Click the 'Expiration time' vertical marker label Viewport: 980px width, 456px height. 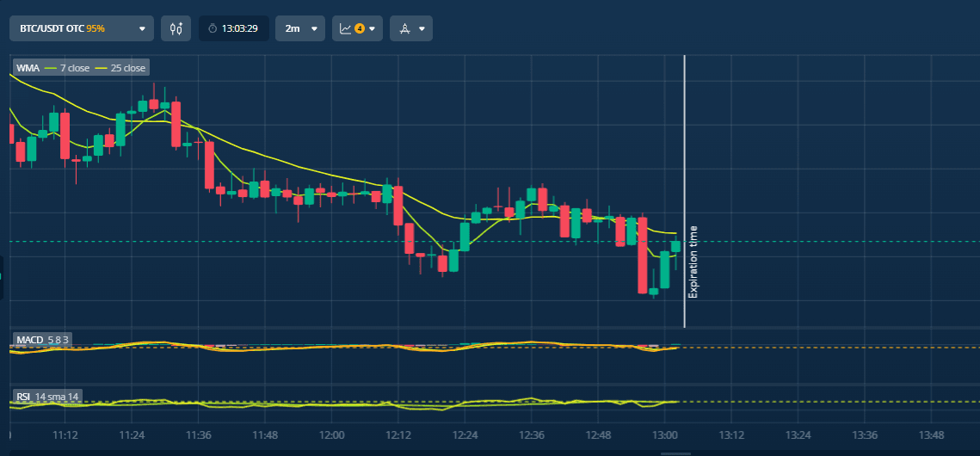point(693,262)
